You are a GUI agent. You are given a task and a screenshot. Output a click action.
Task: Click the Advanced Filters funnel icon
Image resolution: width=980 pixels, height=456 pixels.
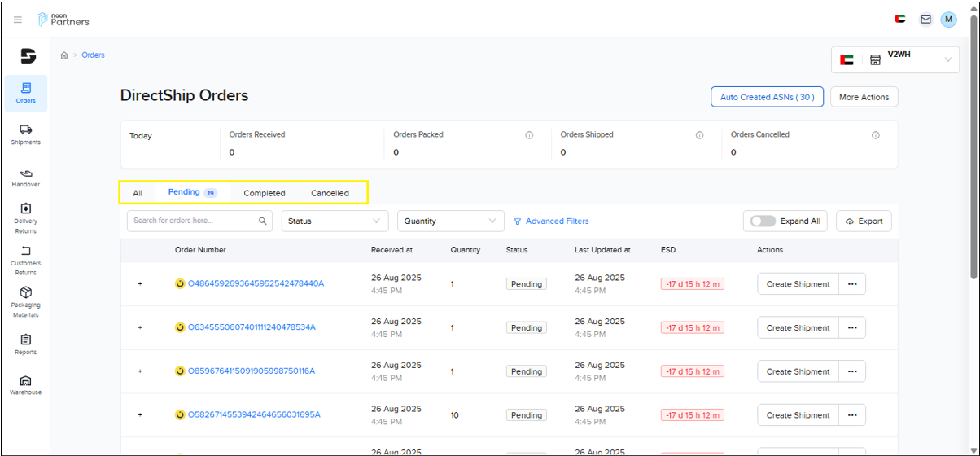518,221
